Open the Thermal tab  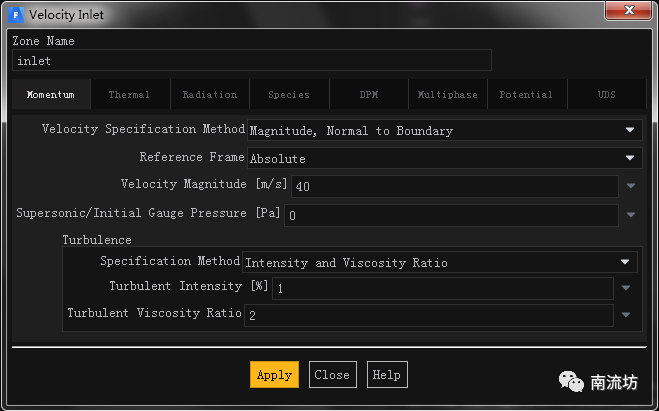tap(129, 95)
